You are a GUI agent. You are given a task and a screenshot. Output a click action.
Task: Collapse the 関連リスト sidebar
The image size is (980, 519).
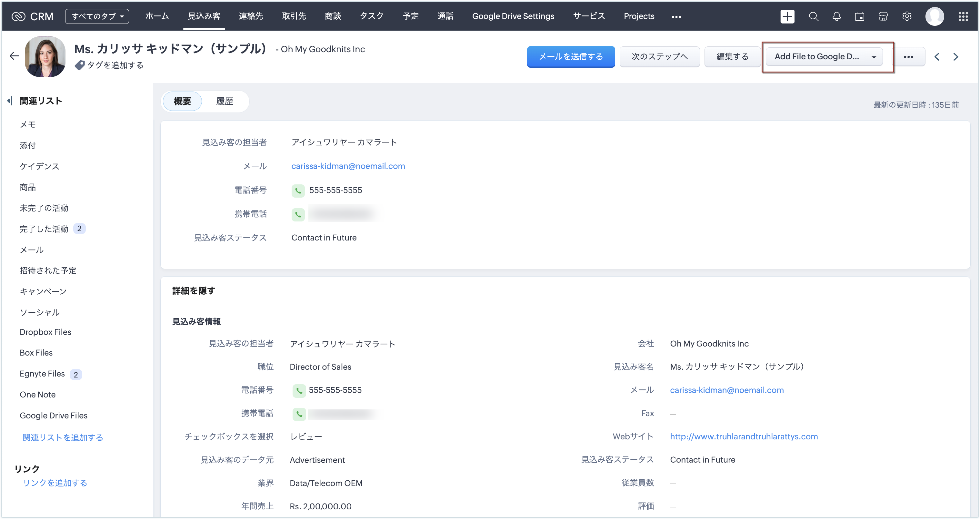tap(10, 101)
